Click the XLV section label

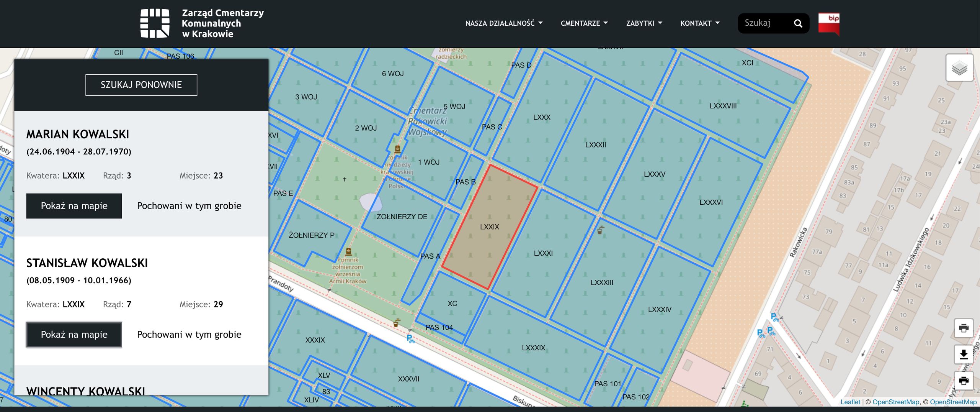[324, 375]
